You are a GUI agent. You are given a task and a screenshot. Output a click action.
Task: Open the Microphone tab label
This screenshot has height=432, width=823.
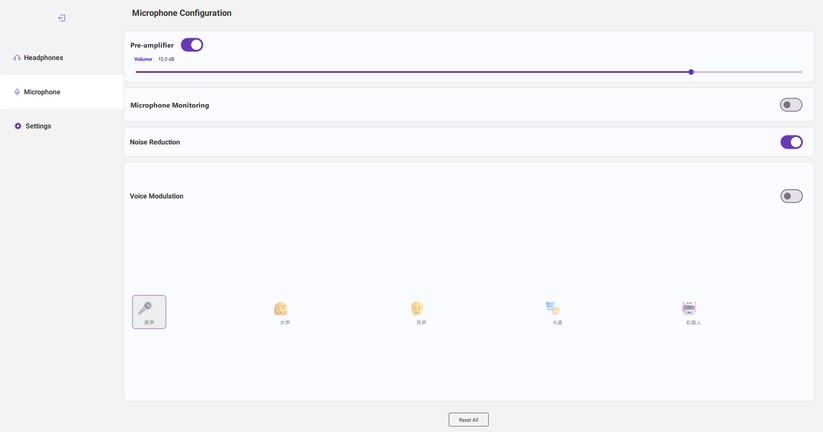[x=42, y=92]
